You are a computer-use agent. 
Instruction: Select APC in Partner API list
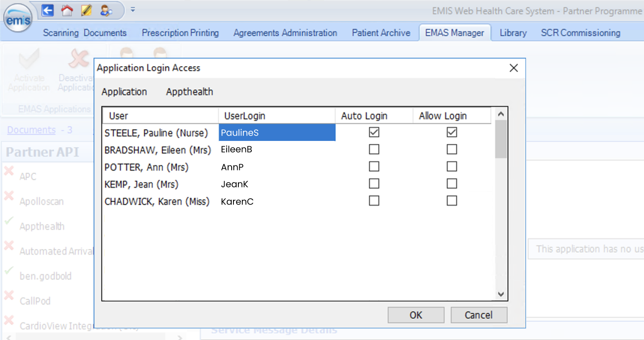point(28,176)
